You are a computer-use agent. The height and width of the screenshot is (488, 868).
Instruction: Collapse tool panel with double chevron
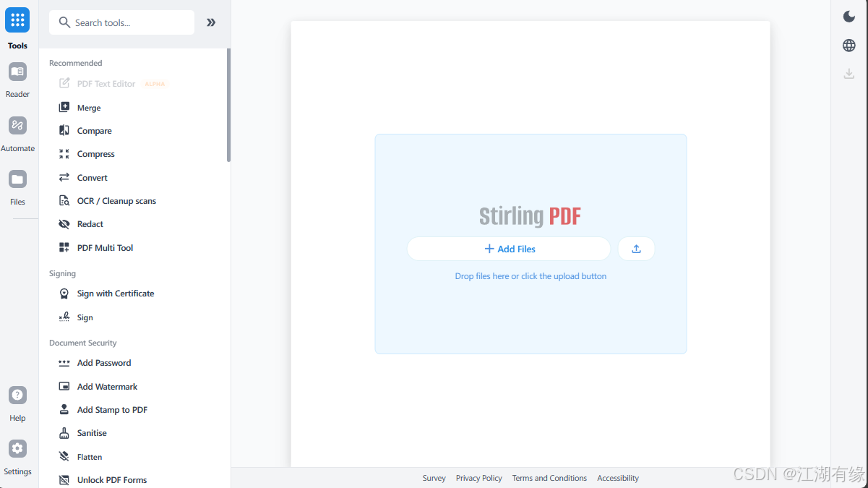211,22
